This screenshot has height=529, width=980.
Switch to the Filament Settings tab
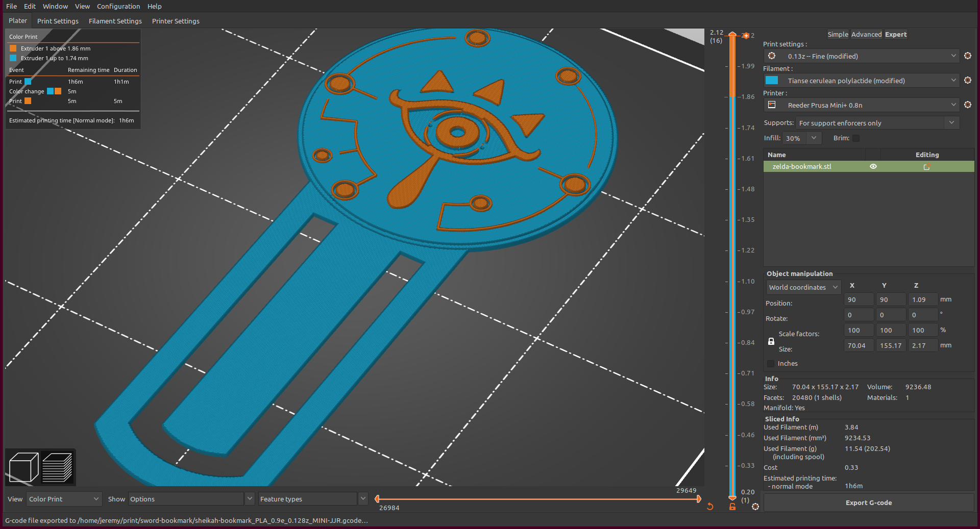[x=115, y=21]
